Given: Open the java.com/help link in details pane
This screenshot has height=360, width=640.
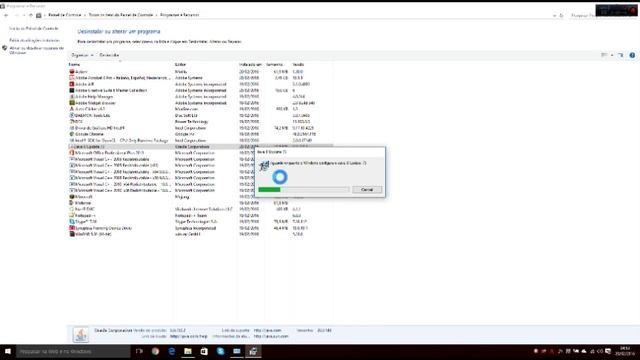Looking at the screenshot, I should click(x=189, y=336).
